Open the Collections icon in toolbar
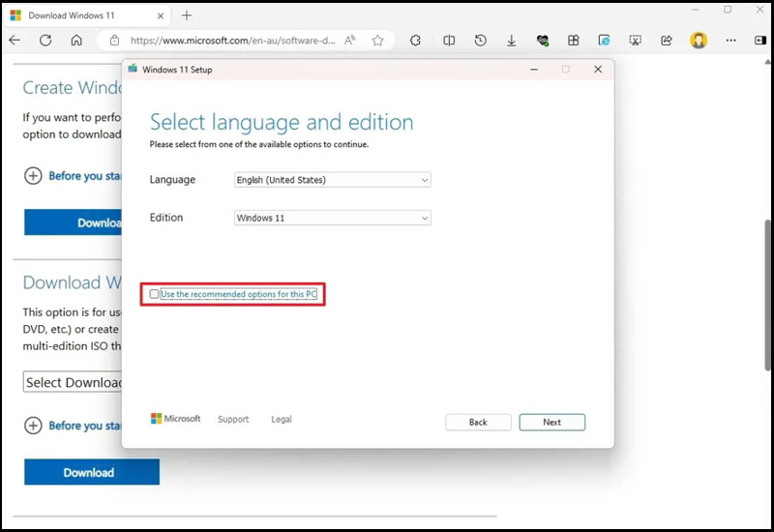Image resolution: width=774 pixels, height=532 pixels. point(573,41)
